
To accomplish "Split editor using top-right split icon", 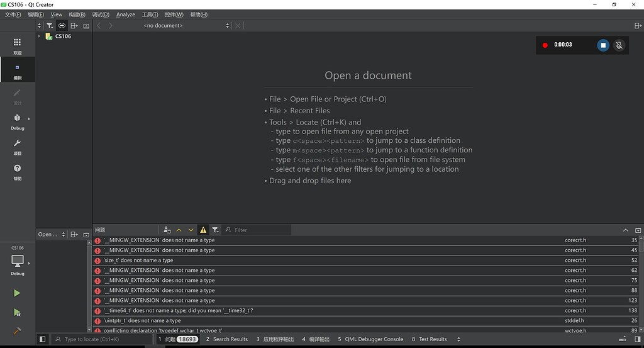I will pos(638,25).
